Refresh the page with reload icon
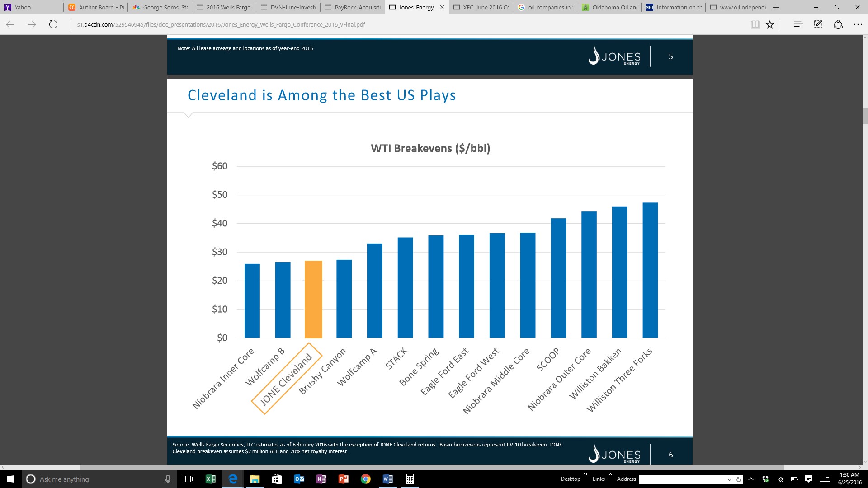The width and height of the screenshot is (868, 488). pyautogui.click(x=53, y=24)
